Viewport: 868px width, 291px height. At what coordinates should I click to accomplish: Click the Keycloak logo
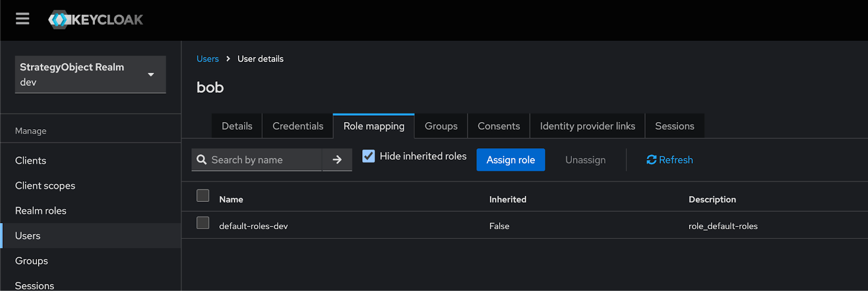coord(96,20)
